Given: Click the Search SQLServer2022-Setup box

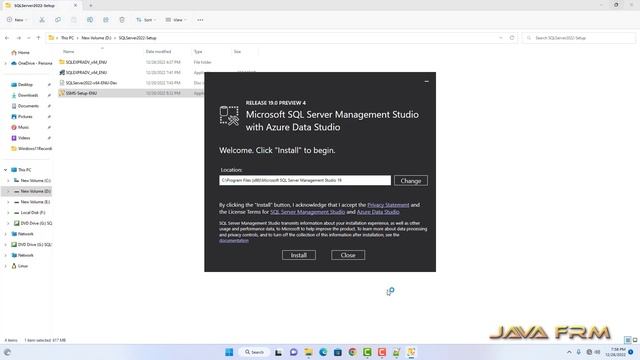Looking at the screenshot, I should [x=579, y=38].
